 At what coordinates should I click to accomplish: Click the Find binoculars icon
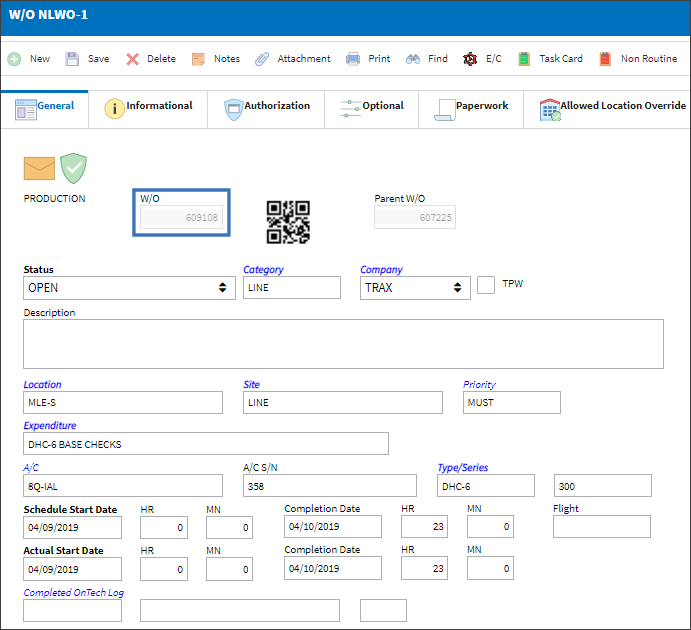coord(413,59)
